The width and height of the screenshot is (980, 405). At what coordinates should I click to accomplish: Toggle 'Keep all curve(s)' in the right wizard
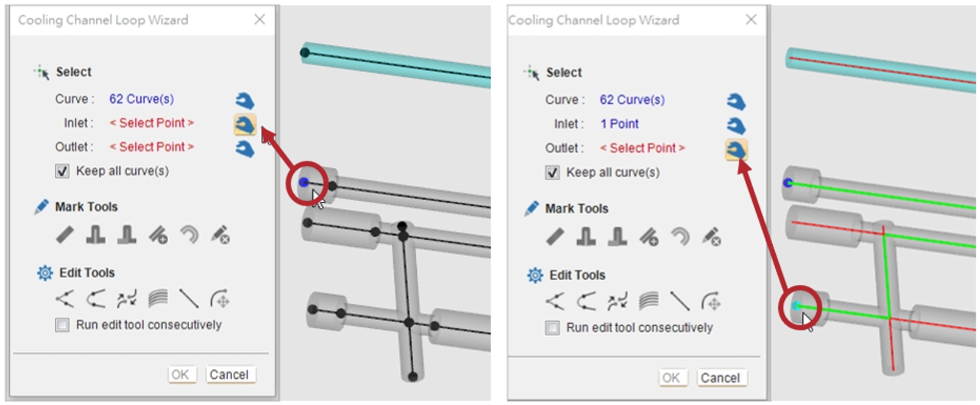coord(552,173)
